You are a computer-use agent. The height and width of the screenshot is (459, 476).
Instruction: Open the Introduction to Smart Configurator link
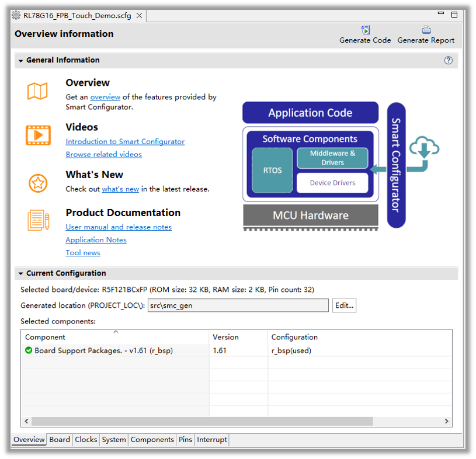coord(125,142)
